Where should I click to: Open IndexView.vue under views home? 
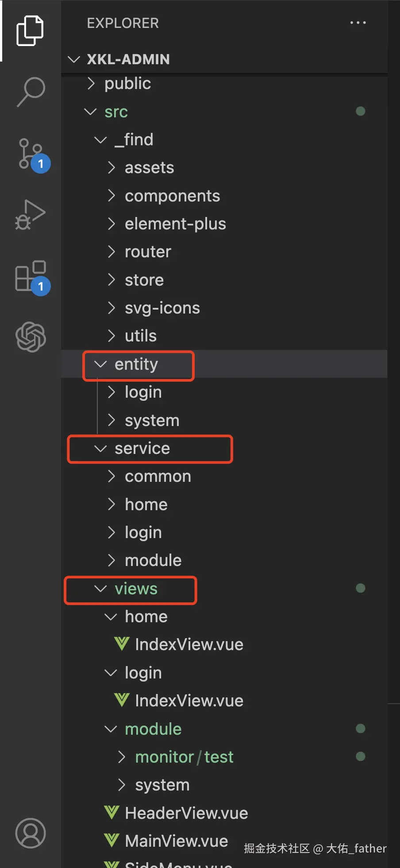tap(189, 645)
